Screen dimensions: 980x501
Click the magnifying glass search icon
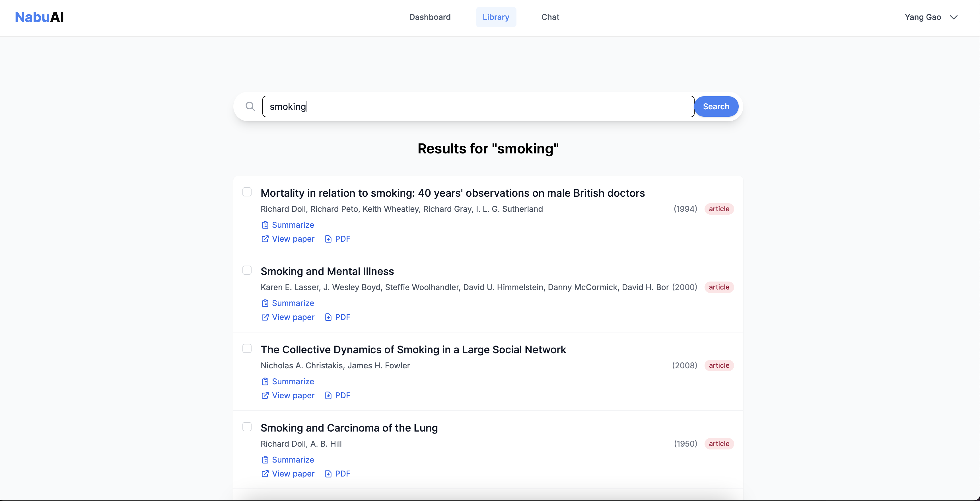point(250,106)
